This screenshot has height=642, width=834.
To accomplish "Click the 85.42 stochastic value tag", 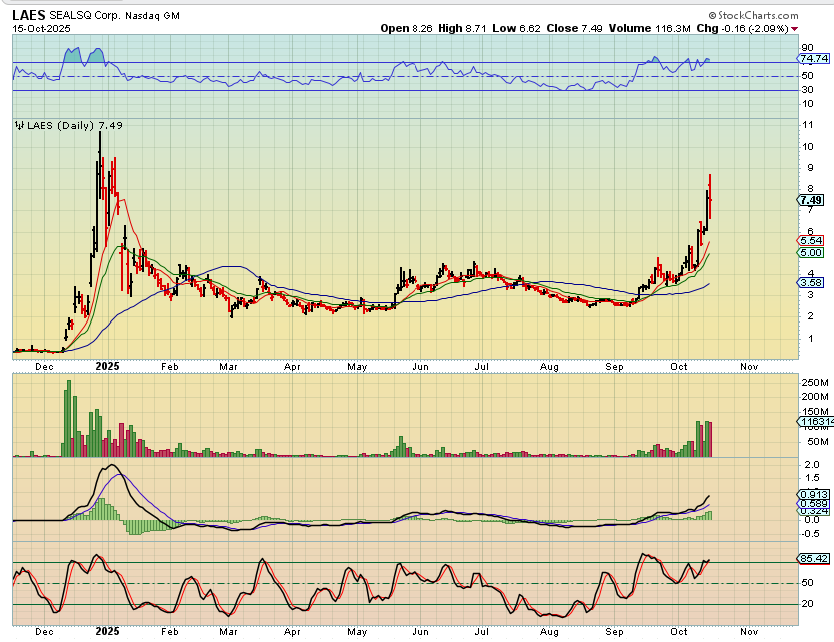I will pyautogui.click(x=813, y=558).
